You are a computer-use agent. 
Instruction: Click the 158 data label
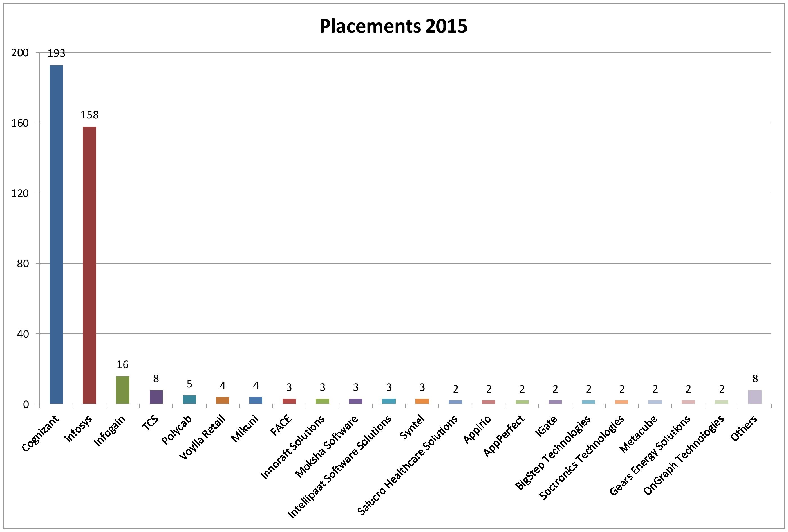(89, 115)
